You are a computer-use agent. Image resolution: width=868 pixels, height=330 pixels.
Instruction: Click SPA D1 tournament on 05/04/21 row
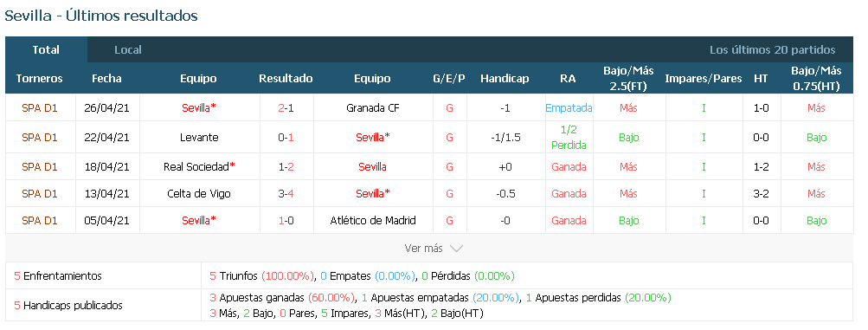click(39, 220)
